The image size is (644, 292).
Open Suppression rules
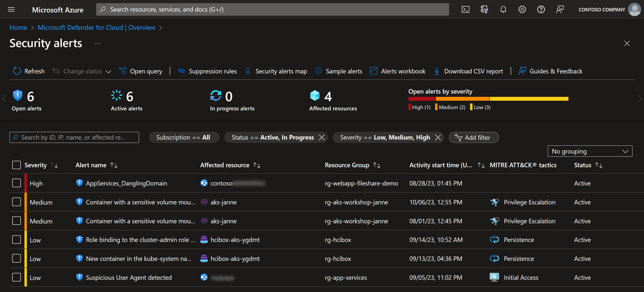point(207,71)
